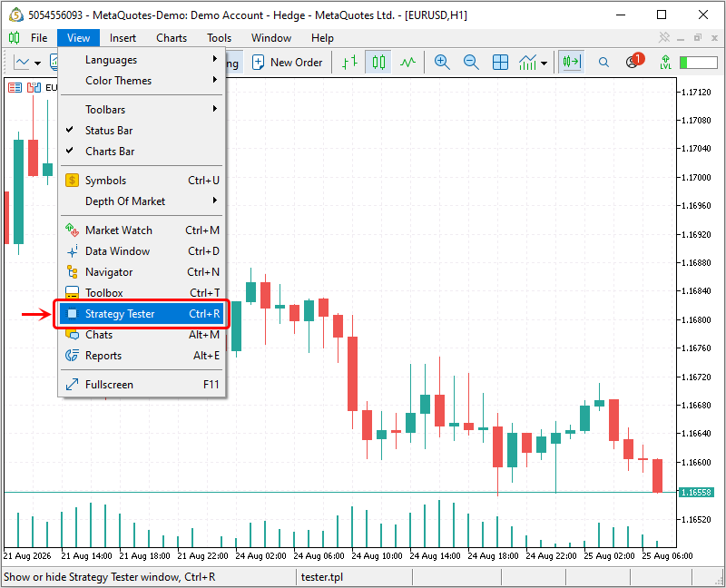Click the candlestick icon beside File
726x588 pixels.
click(x=15, y=37)
